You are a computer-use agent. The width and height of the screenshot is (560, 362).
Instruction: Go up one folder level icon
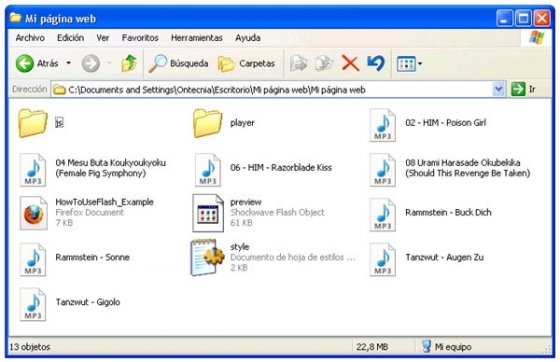pos(129,64)
